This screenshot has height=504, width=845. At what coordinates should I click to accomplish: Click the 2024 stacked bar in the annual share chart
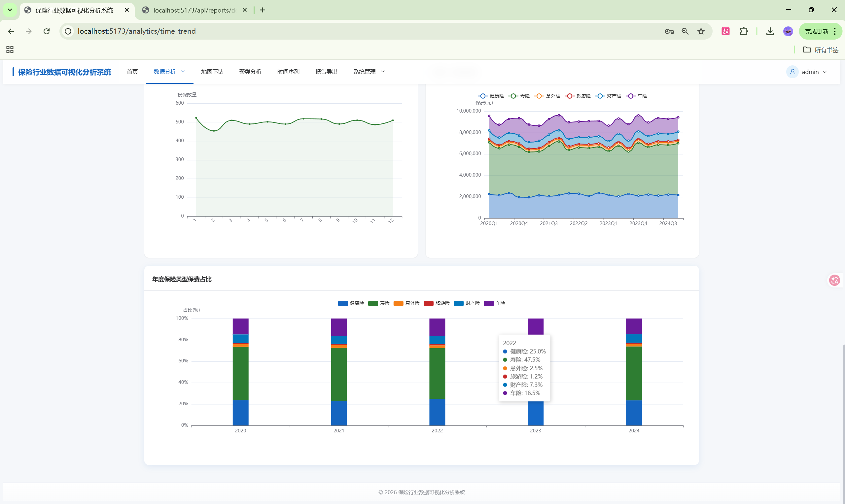tap(634, 374)
